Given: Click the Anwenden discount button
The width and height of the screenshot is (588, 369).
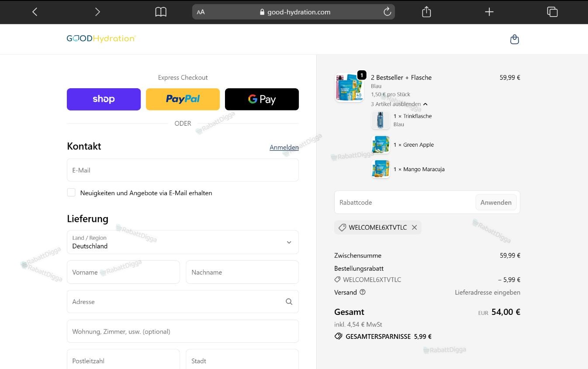Looking at the screenshot, I should pos(496,203).
